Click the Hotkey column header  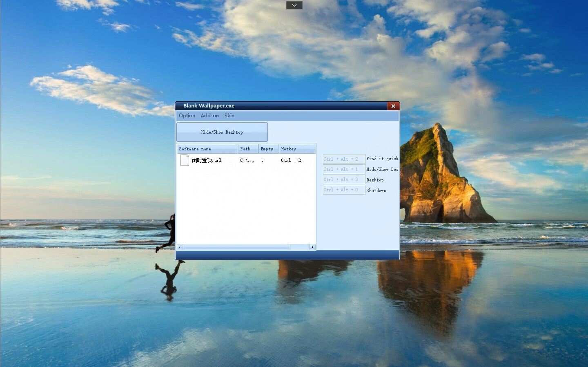(297, 148)
